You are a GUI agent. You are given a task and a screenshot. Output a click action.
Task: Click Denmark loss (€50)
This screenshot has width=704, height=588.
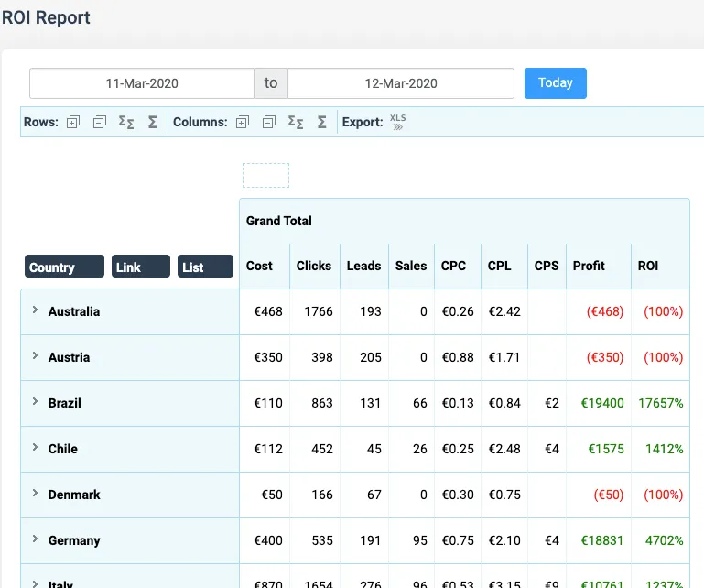(x=609, y=495)
